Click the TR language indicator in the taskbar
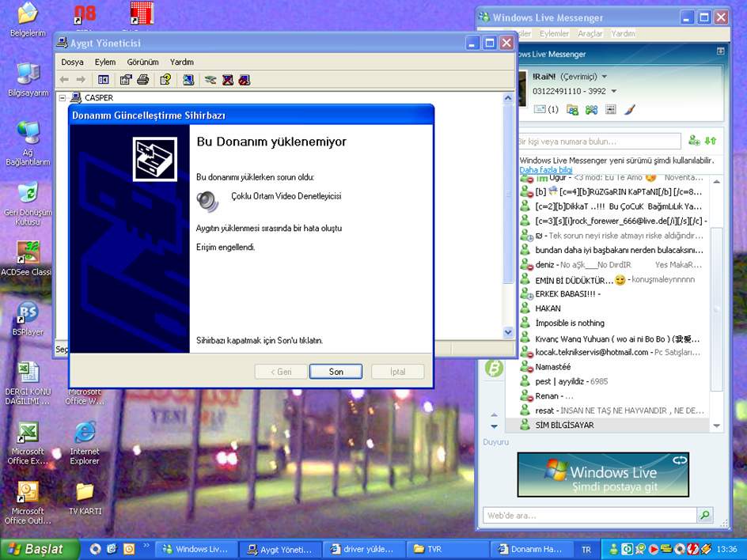747x560 pixels. click(586, 550)
